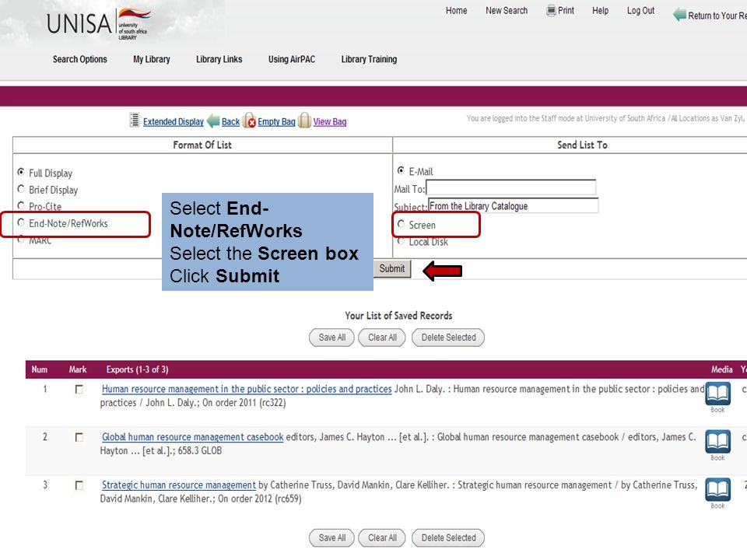The width and height of the screenshot is (747, 560).
Task: Click the Mark column header
Action: [78, 369]
